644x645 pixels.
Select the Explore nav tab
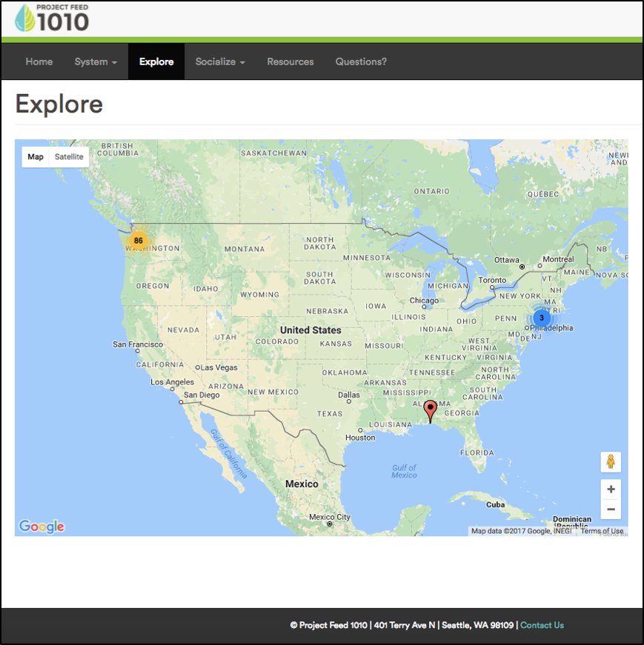[156, 61]
